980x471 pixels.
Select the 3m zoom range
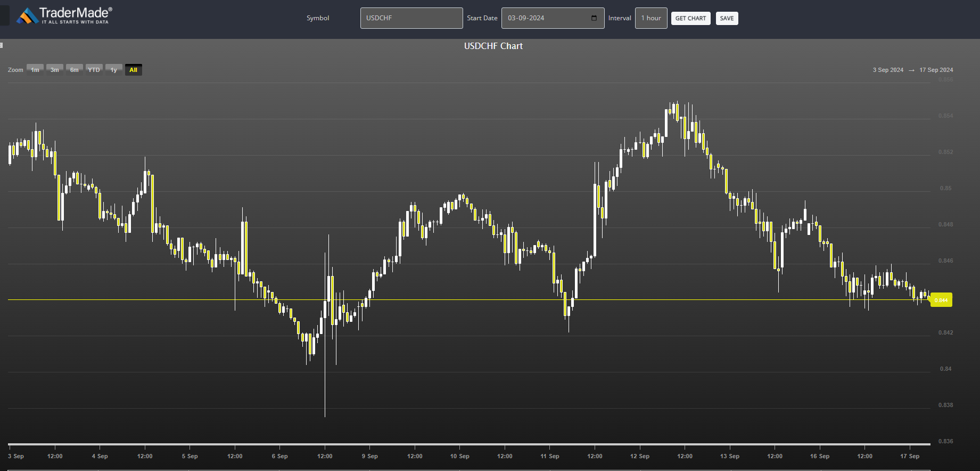[x=55, y=70]
